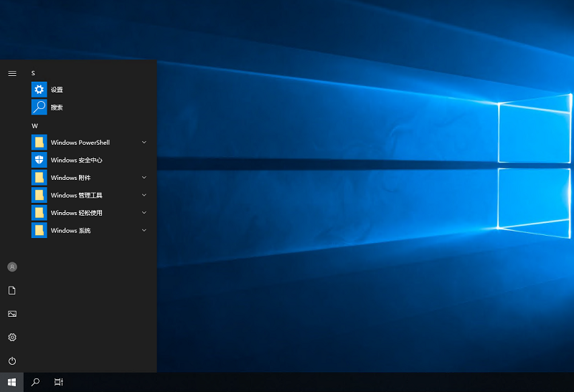Open the 设置 (Settings) app tile icon
Image resolution: width=574 pixels, height=392 pixels.
pos(39,90)
